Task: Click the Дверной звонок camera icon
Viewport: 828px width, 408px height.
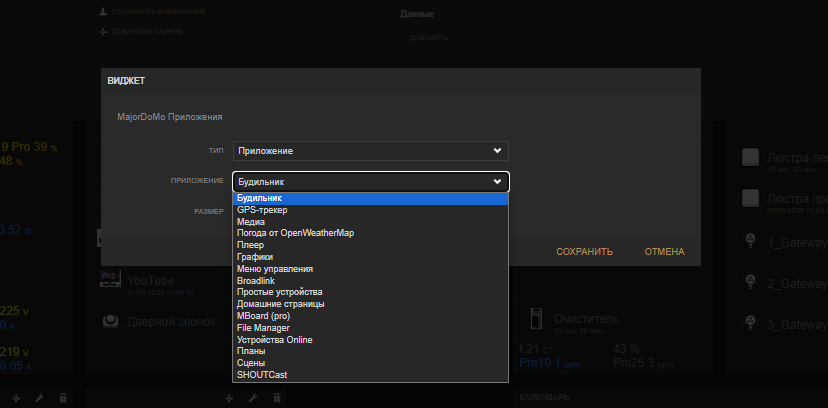Action: pos(112,321)
